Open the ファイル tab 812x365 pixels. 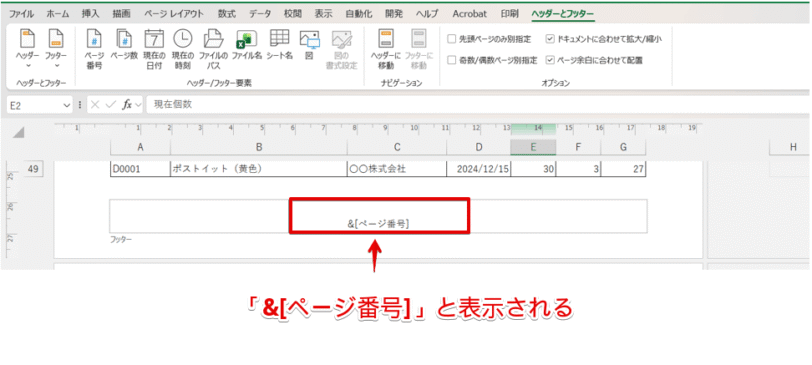(22, 14)
